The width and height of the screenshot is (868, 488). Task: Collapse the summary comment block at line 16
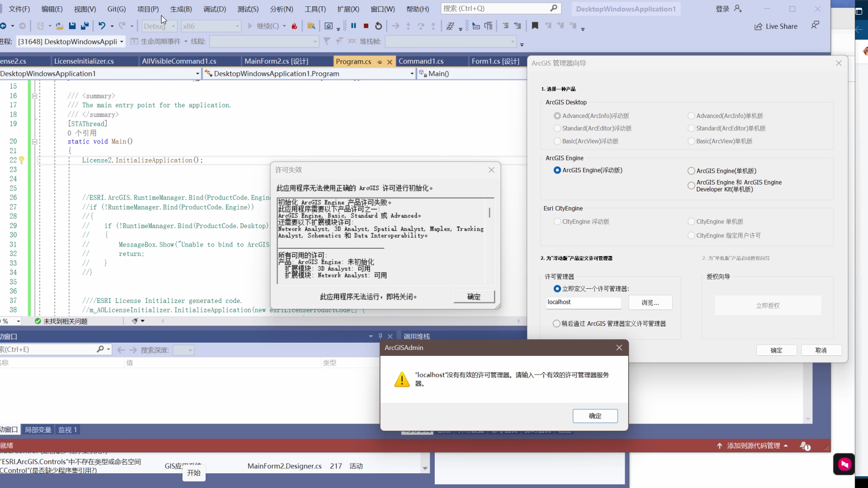35,96
